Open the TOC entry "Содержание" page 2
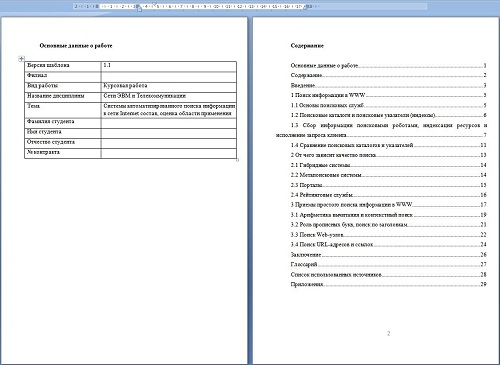 click(388, 75)
